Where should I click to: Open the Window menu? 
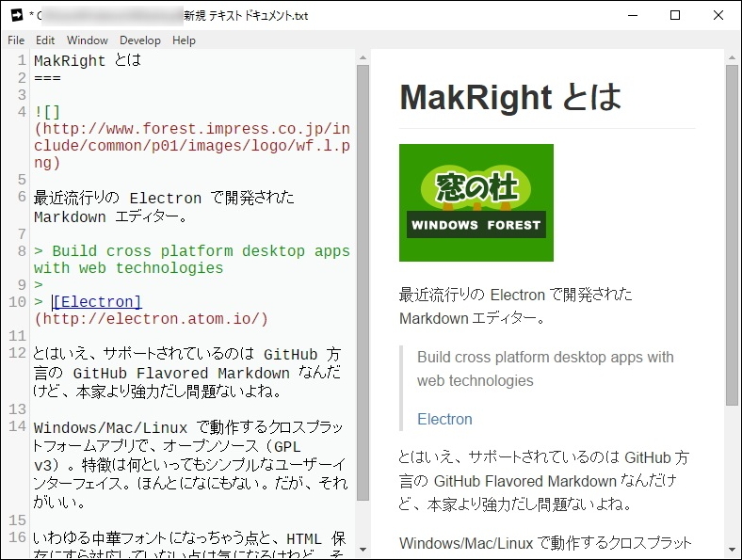(87, 40)
